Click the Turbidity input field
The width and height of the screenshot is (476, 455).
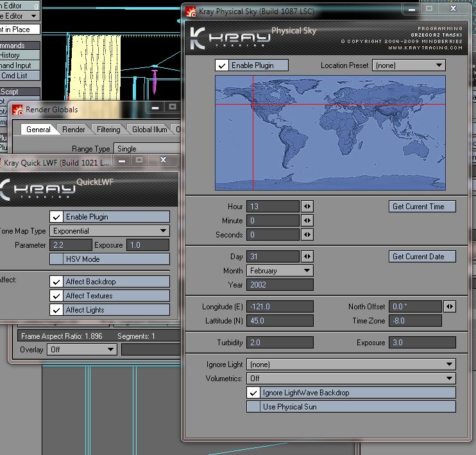[280, 343]
